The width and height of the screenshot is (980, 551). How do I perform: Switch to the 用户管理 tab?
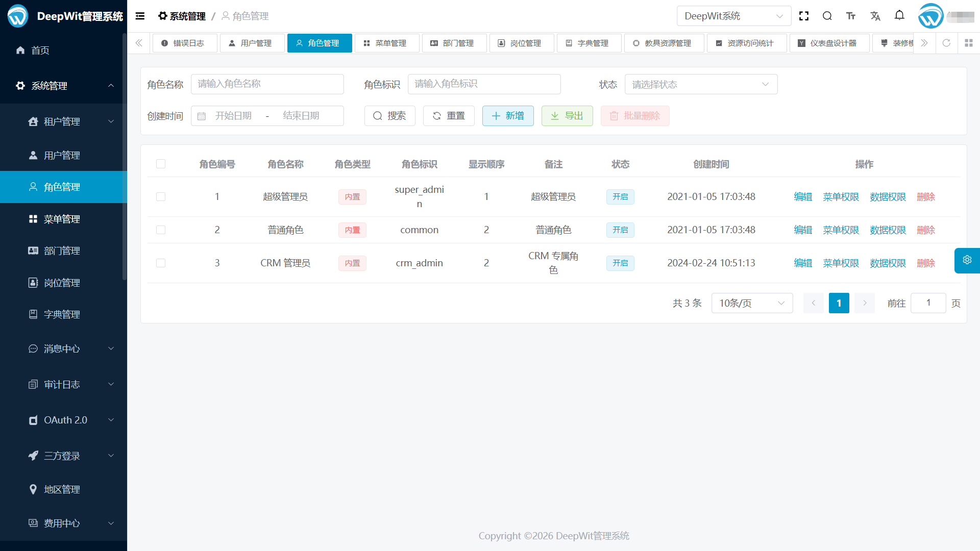coord(252,43)
